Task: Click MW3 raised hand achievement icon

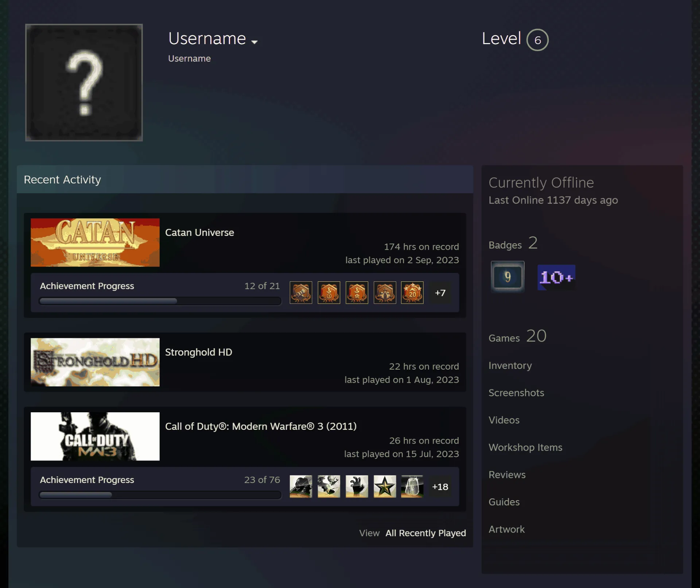Action: tap(357, 486)
